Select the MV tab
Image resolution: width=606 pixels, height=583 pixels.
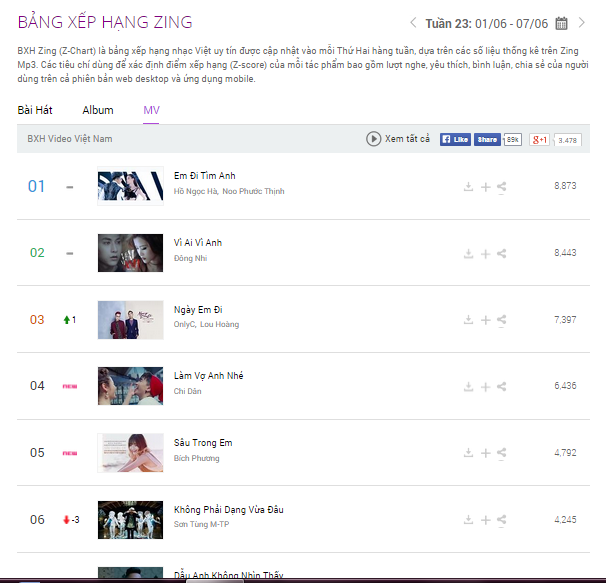point(151,110)
